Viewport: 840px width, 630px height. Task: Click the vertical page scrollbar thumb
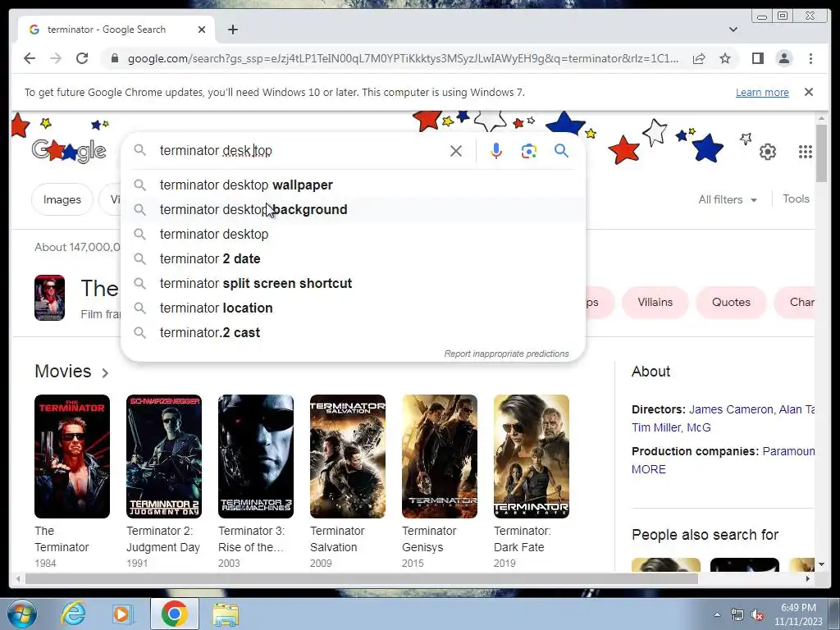click(x=821, y=153)
